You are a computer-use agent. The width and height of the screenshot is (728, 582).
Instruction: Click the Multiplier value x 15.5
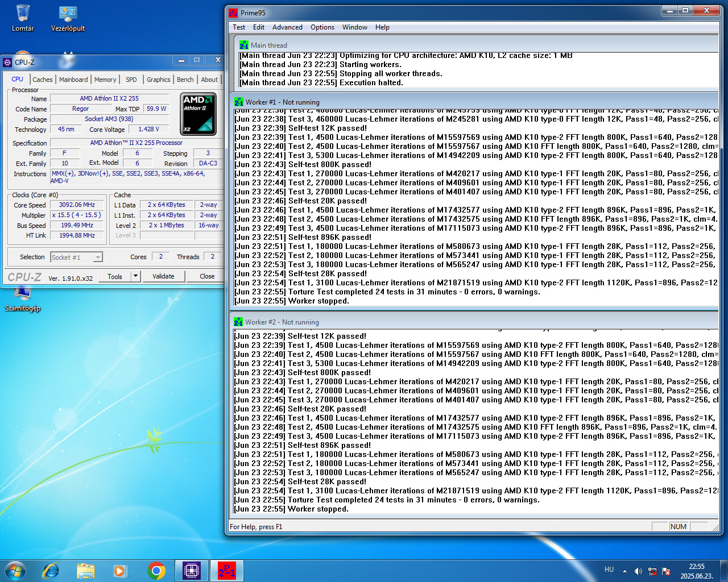click(x=77, y=215)
